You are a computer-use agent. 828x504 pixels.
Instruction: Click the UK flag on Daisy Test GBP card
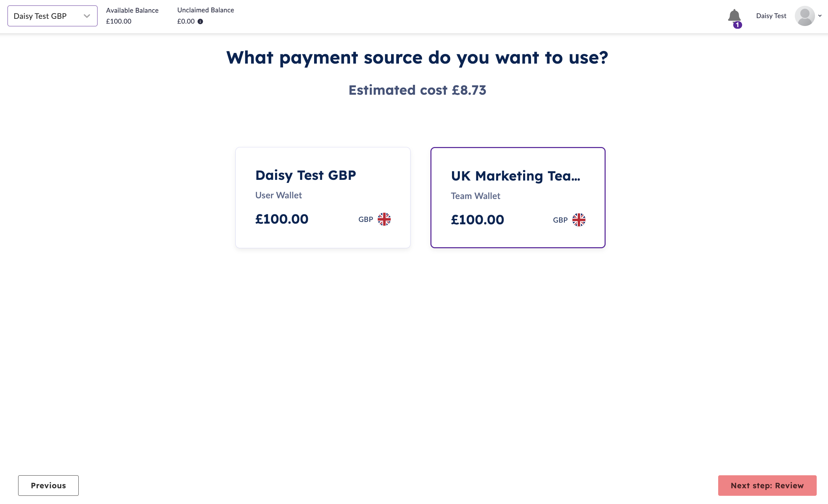tap(384, 219)
